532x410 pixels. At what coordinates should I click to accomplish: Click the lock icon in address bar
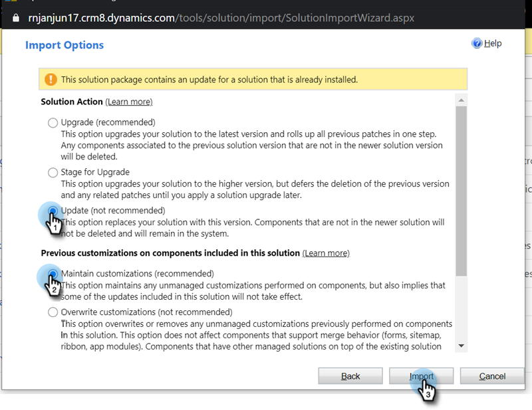tap(16, 18)
